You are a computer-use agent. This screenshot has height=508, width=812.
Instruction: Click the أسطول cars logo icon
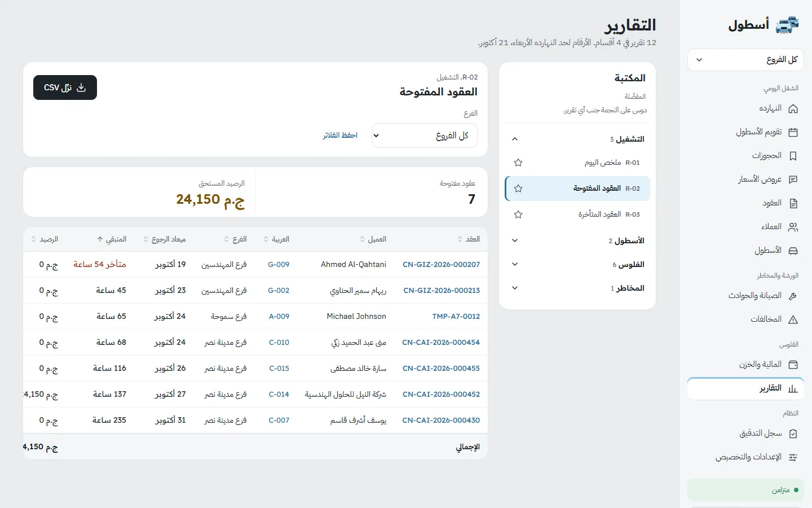point(788,25)
